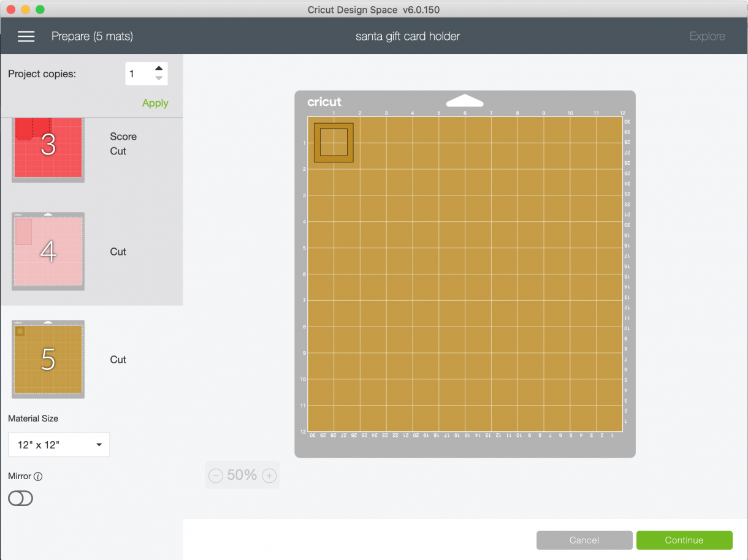Select the square frame shape on mat
This screenshot has height=560, width=748.
coord(334,143)
